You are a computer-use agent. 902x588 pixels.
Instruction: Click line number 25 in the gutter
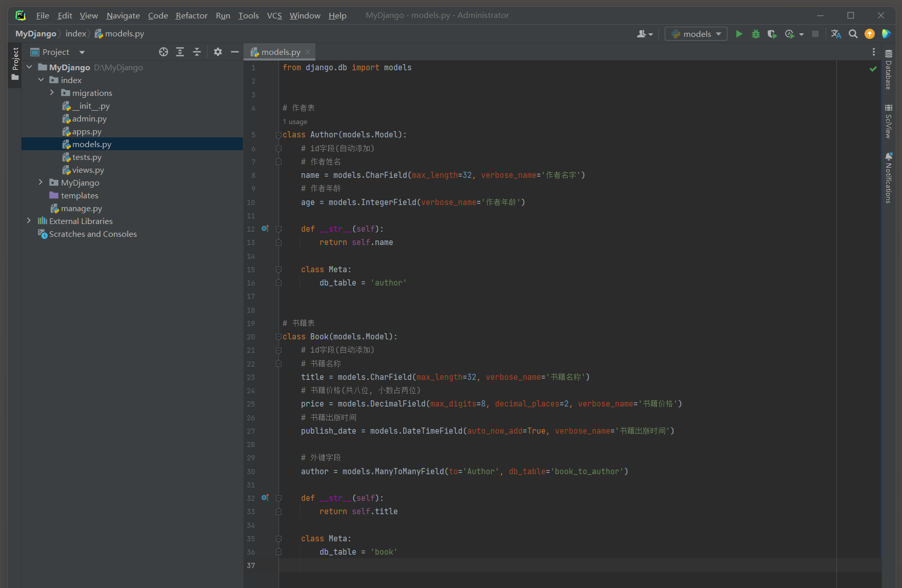(x=251, y=404)
